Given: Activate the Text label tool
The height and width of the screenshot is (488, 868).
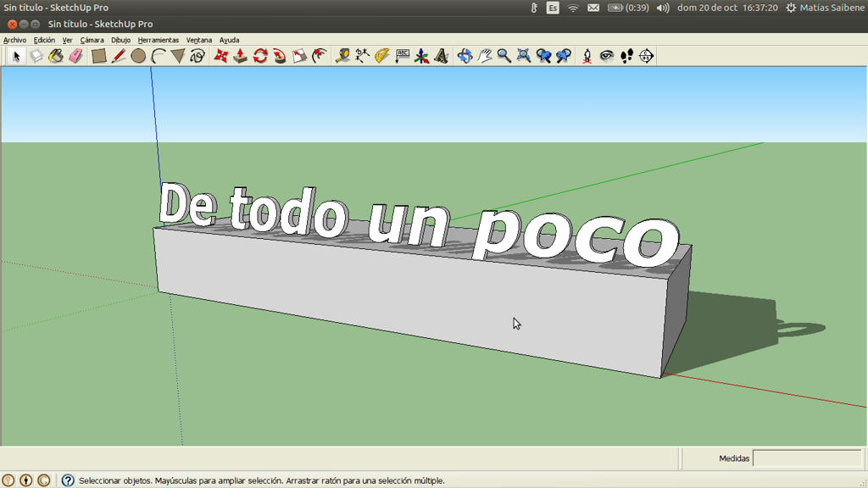Looking at the screenshot, I should point(403,56).
